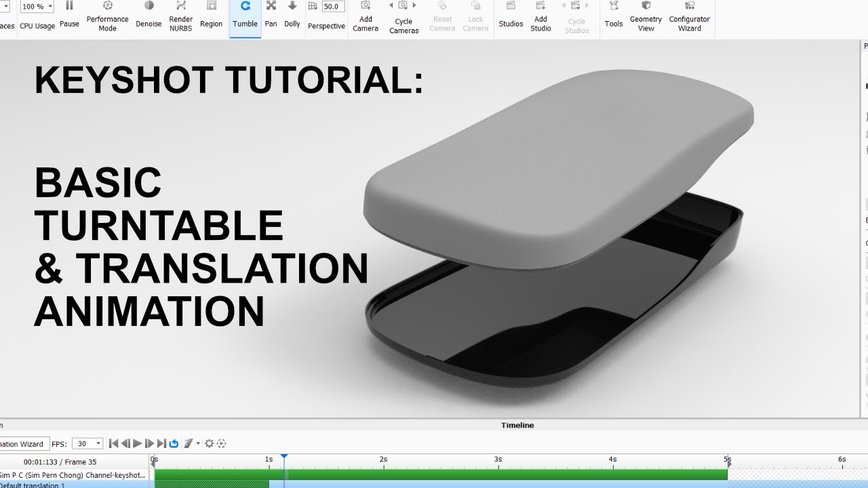Add a new camera
Screen dimensions: 868x488
coord(366,16)
